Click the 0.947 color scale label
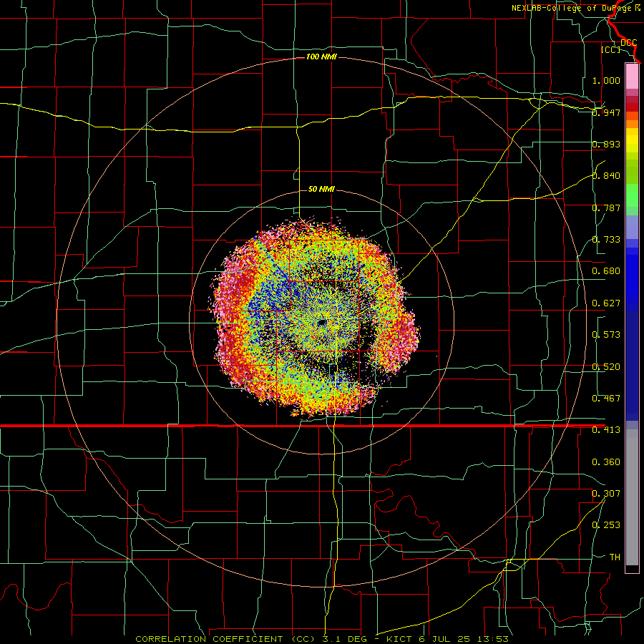 pyautogui.click(x=606, y=112)
